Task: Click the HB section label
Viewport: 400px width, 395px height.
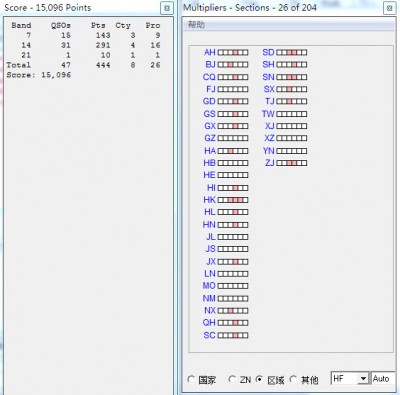Action: tap(209, 163)
